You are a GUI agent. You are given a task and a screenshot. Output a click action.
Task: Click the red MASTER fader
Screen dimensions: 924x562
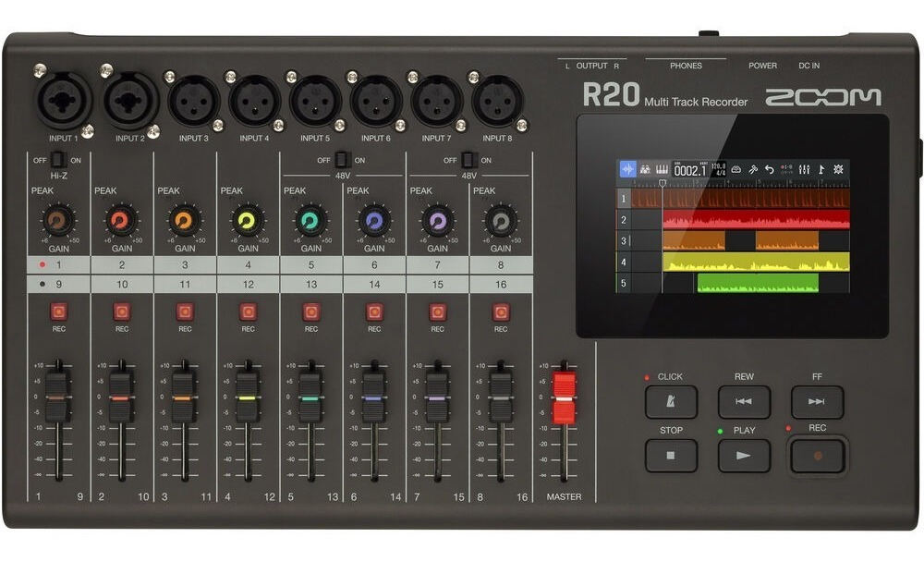point(564,399)
